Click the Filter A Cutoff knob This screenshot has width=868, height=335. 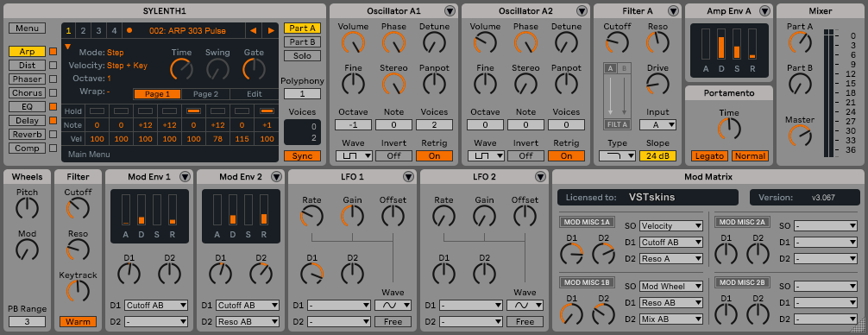617,42
